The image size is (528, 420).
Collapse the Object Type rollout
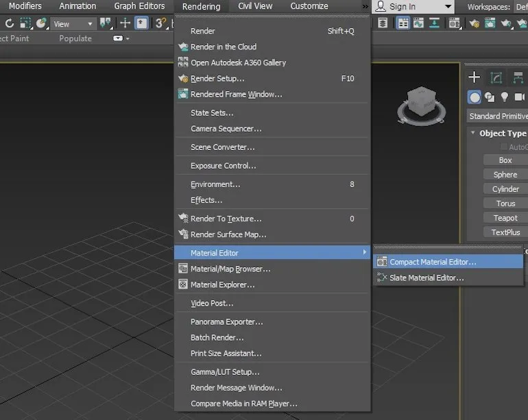472,134
